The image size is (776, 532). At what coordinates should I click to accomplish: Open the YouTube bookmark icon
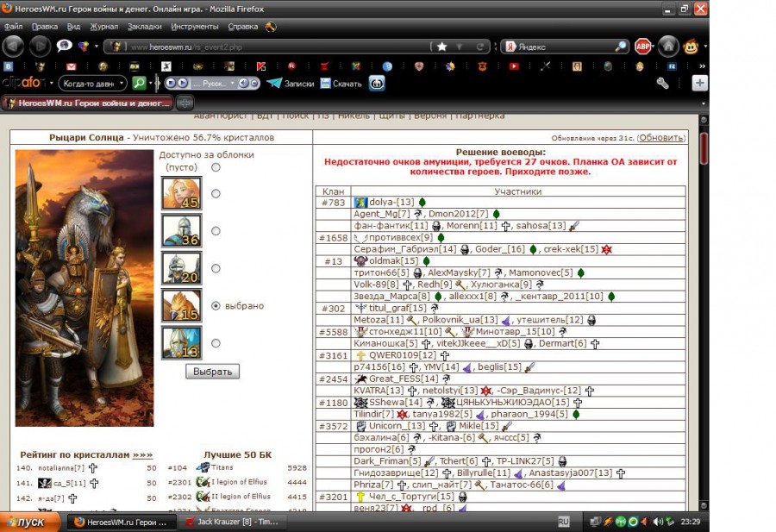coord(514,66)
